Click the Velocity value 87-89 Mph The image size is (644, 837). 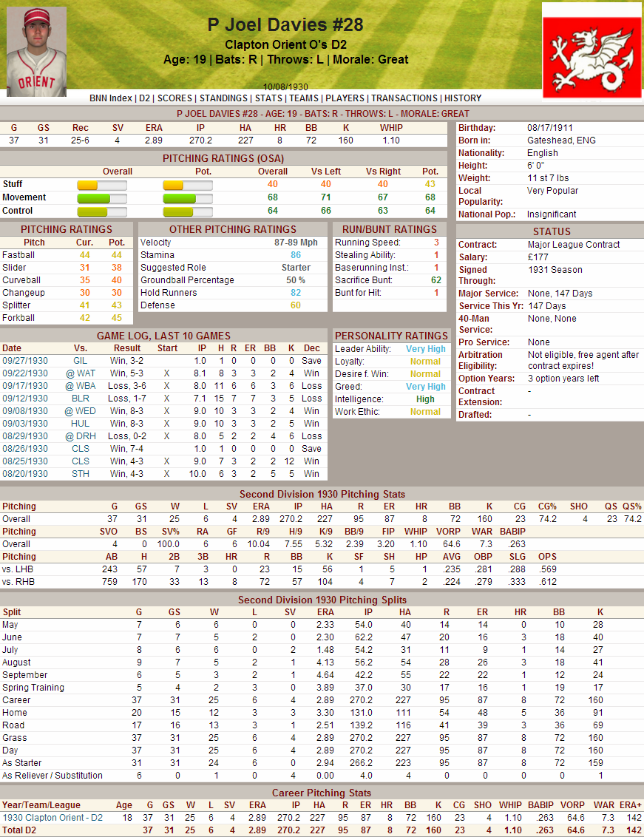[x=296, y=243]
